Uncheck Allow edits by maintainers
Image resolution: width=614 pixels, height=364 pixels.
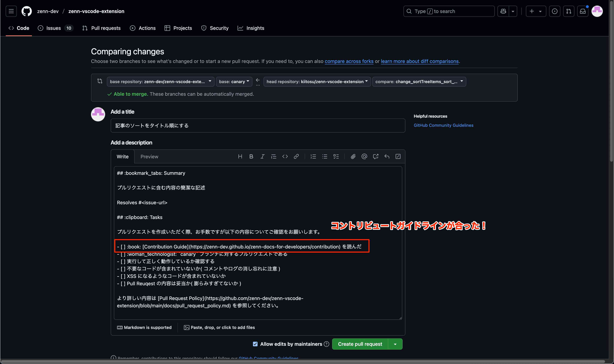point(255,344)
